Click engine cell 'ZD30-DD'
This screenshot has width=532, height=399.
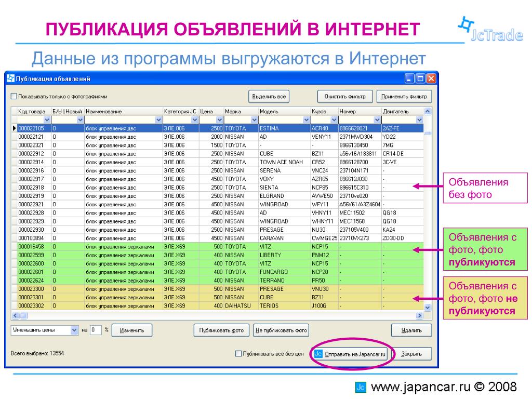tap(403, 238)
